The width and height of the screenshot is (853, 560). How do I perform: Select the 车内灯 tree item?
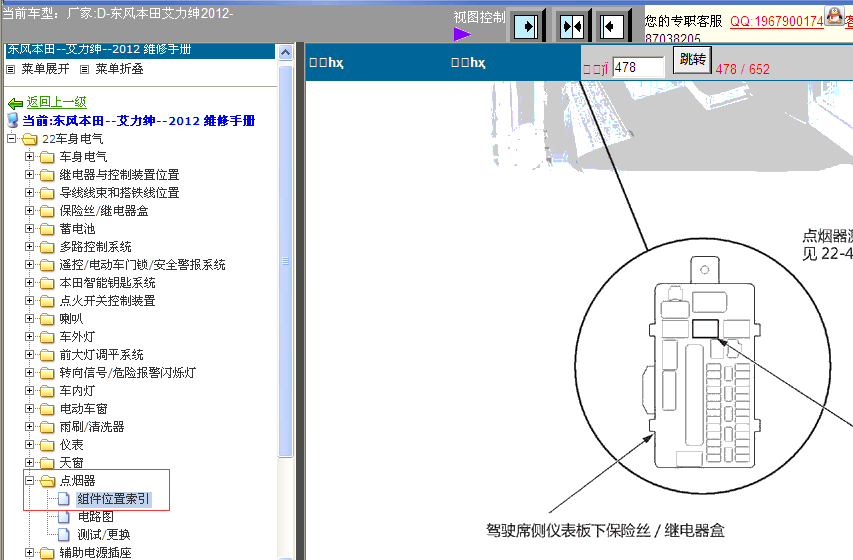tap(77, 391)
